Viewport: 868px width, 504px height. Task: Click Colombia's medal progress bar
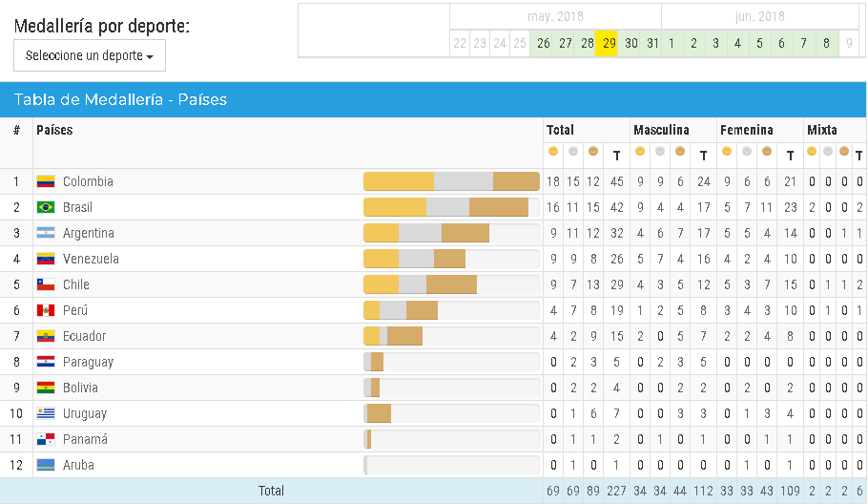[x=451, y=181]
